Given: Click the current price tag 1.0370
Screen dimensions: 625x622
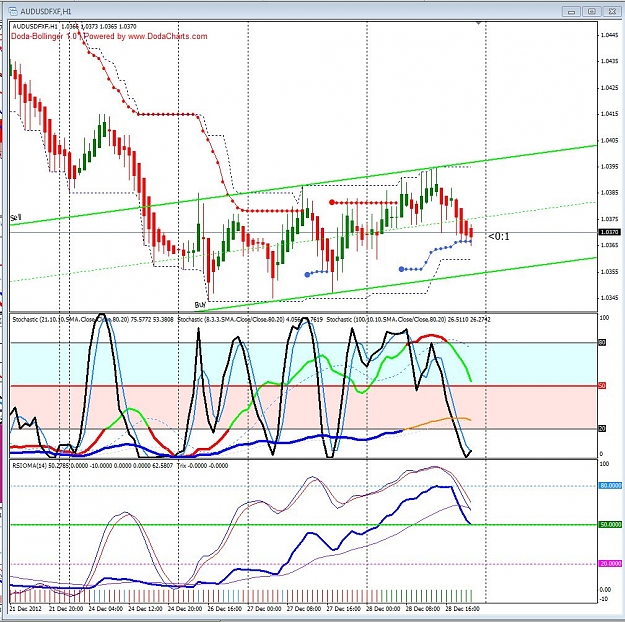Looking at the screenshot, I should click(609, 232).
